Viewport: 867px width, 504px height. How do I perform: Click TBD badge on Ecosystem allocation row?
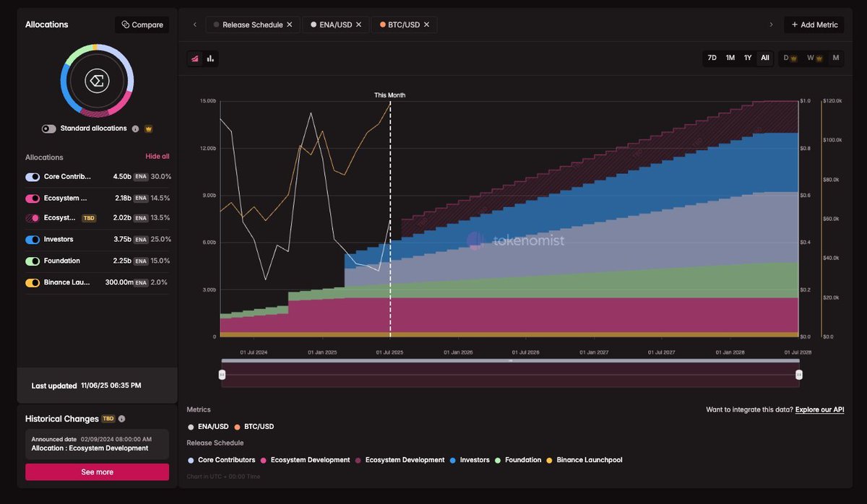coord(89,218)
